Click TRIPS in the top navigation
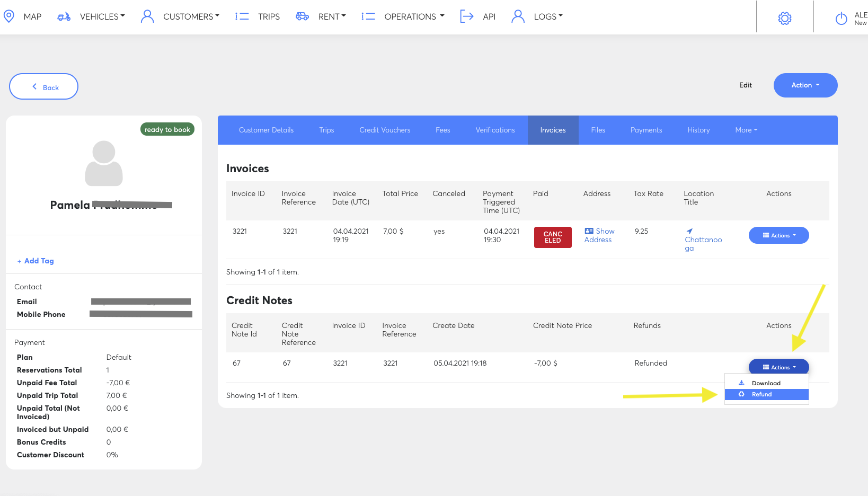Image resolution: width=868 pixels, height=496 pixels. [269, 16]
